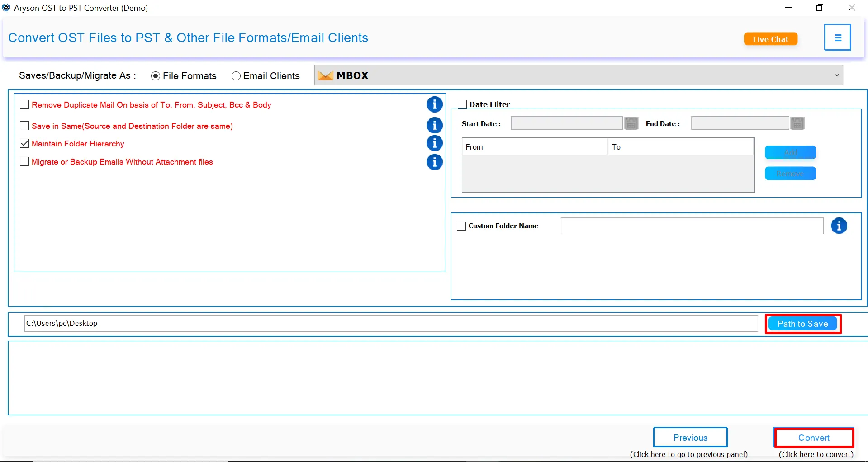Select File Formats radio button

coord(156,76)
